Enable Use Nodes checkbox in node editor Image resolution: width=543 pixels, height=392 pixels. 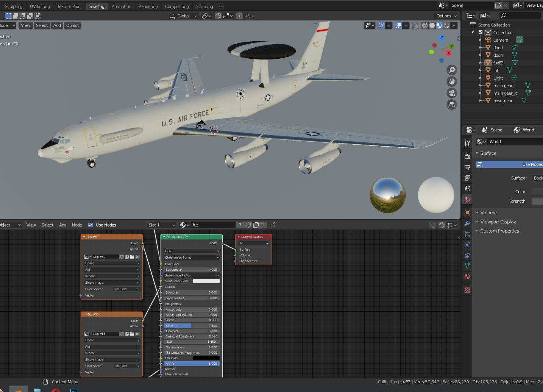[90, 225]
